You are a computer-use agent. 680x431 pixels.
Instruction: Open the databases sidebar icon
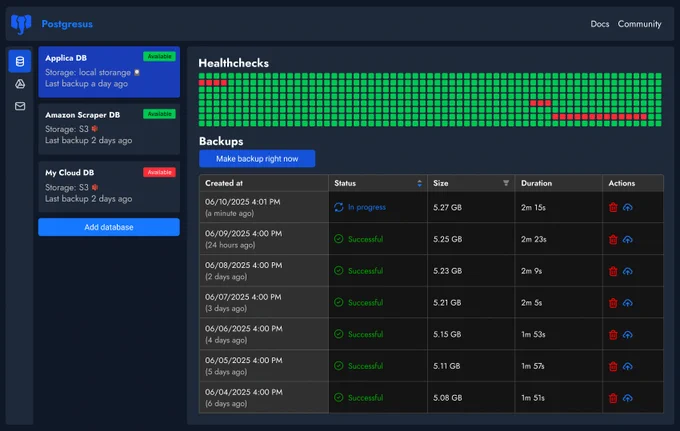click(x=20, y=61)
